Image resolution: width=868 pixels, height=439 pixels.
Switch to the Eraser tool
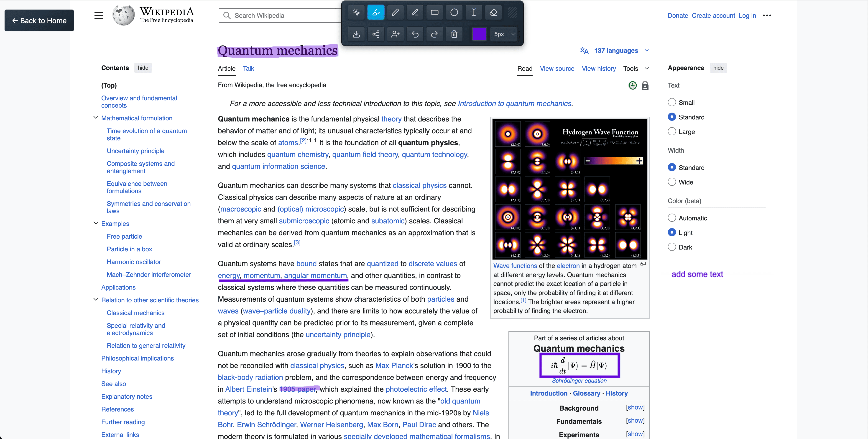pos(493,13)
